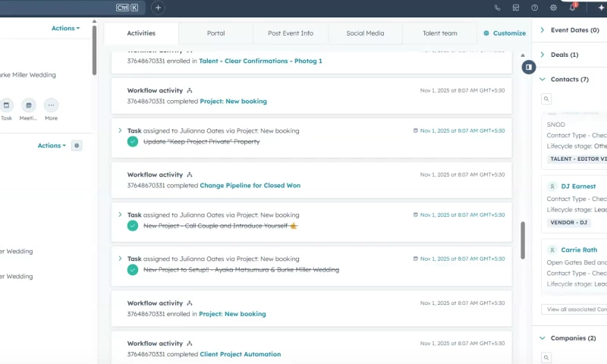Image resolution: width=607 pixels, height=364 pixels.
Task: Open enrolled in Project: New booking link
Action: pos(232,314)
